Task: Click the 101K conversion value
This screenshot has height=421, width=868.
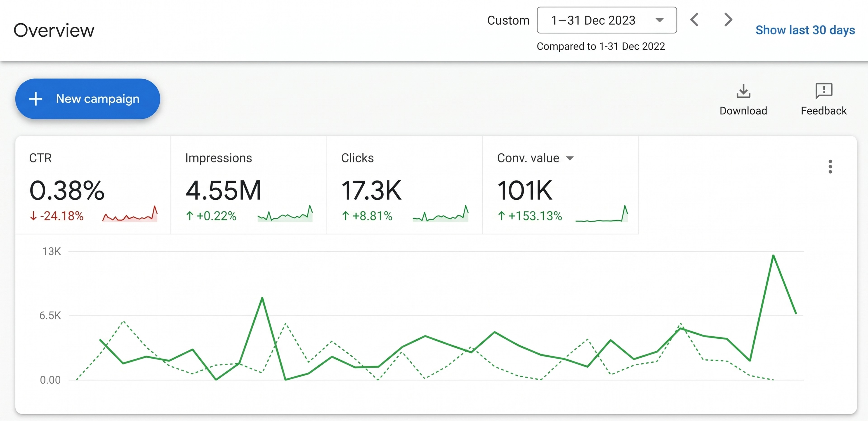Action: click(525, 190)
